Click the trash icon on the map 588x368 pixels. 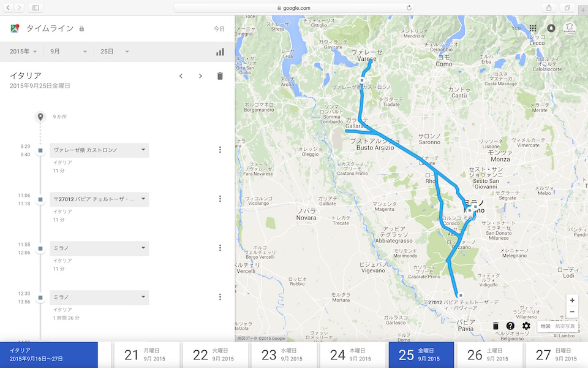(496, 326)
